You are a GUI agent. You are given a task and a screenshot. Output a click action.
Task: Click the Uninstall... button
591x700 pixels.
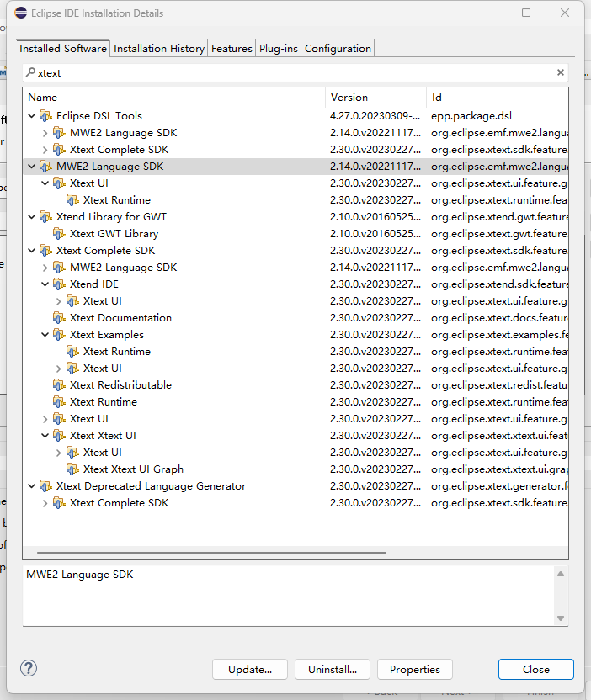click(x=333, y=669)
